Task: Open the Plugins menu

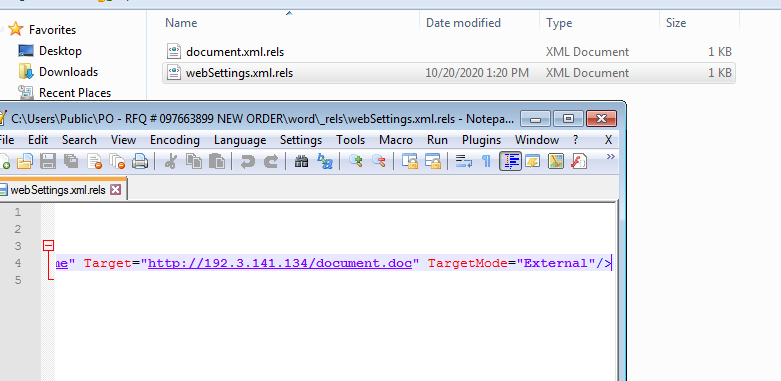Action: pos(481,140)
